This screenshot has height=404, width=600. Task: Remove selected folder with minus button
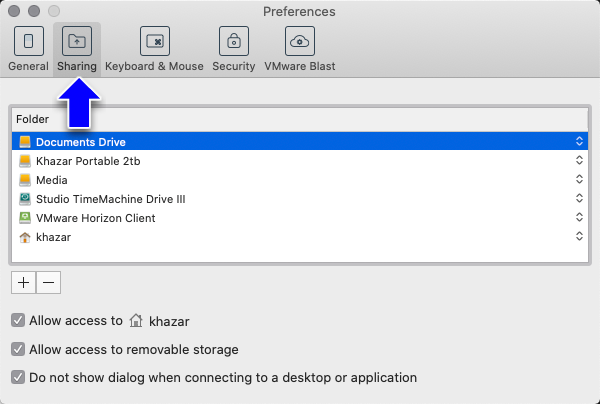pos(49,283)
